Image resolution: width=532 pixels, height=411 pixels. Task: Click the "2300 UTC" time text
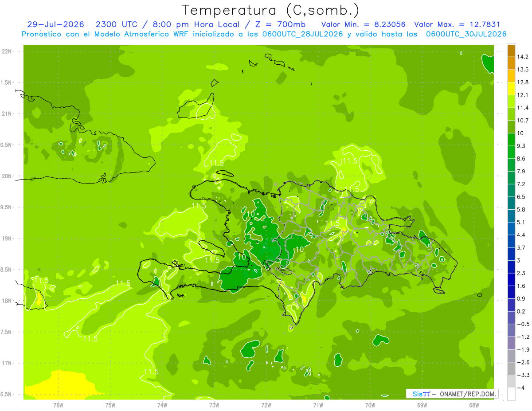click(116, 25)
